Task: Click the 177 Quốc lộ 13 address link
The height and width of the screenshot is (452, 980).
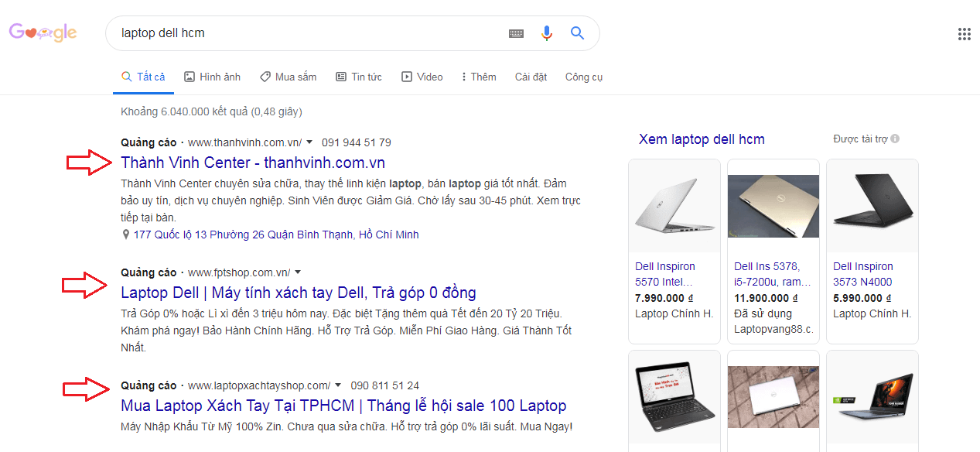Action: pyautogui.click(x=276, y=235)
